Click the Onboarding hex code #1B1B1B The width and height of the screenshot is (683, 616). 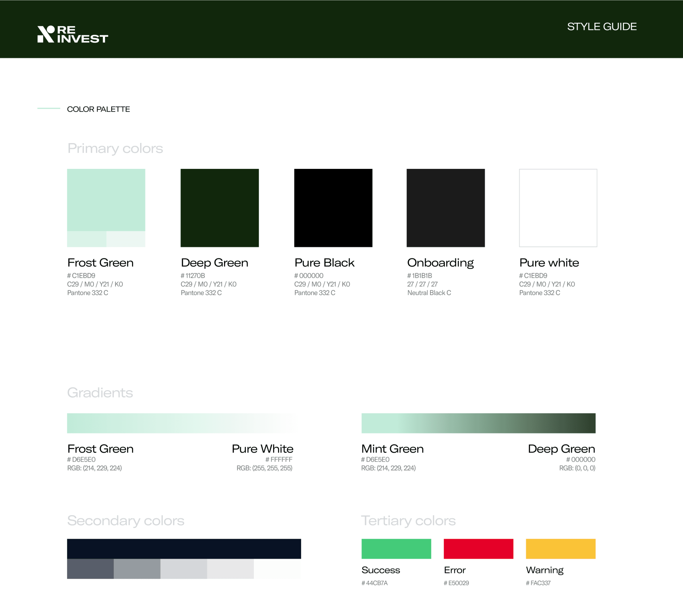pos(420,276)
